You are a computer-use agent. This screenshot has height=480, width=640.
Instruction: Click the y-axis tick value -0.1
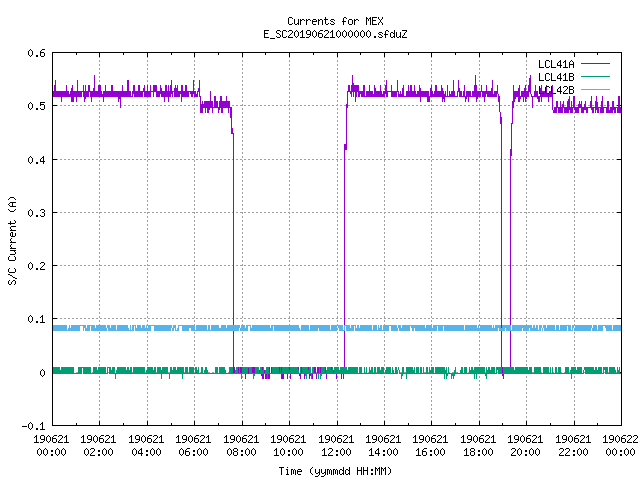point(33,426)
